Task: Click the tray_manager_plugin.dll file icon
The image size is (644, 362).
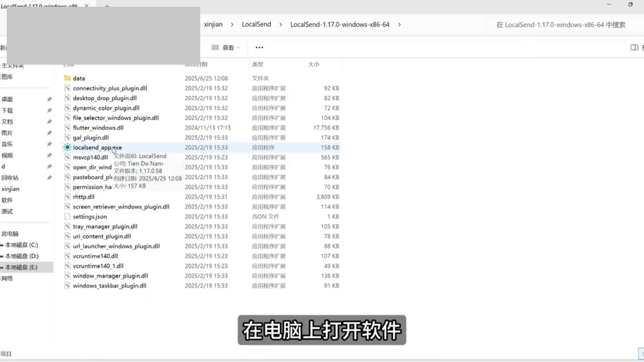Action: (67, 227)
